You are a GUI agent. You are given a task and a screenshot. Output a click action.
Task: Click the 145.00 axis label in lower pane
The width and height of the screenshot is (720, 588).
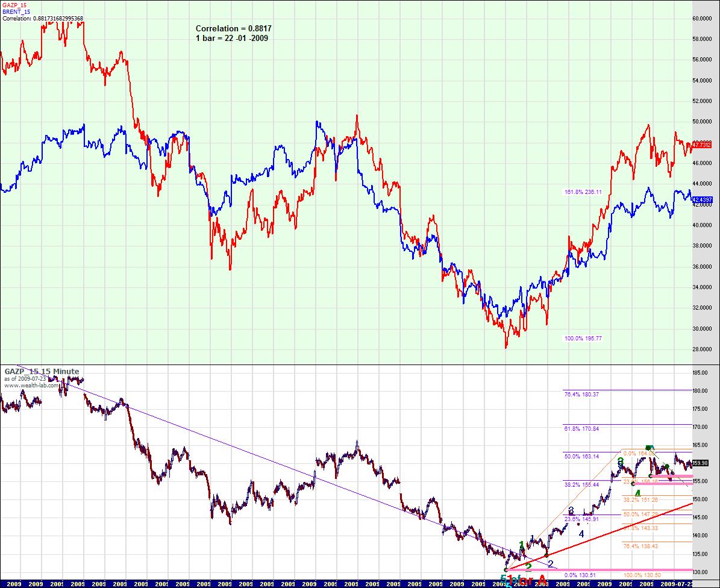click(700, 518)
